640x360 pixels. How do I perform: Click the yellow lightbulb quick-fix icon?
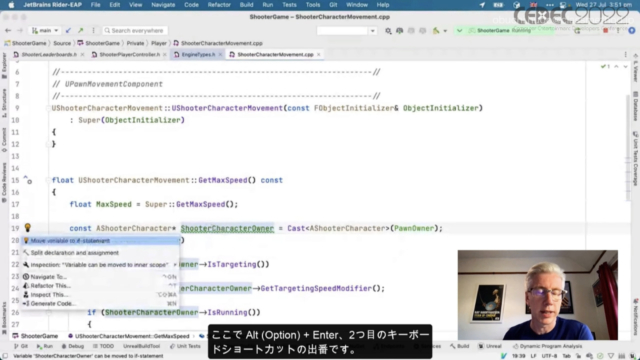27,228
